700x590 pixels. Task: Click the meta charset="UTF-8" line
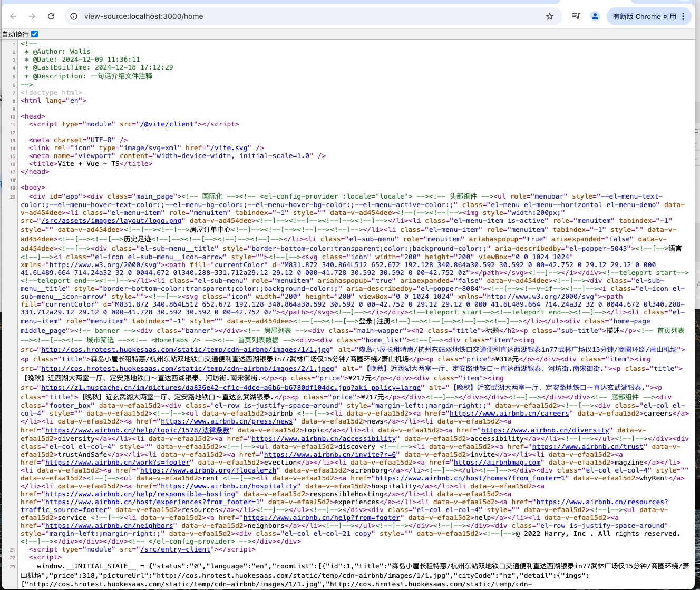click(x=79, y=140)
